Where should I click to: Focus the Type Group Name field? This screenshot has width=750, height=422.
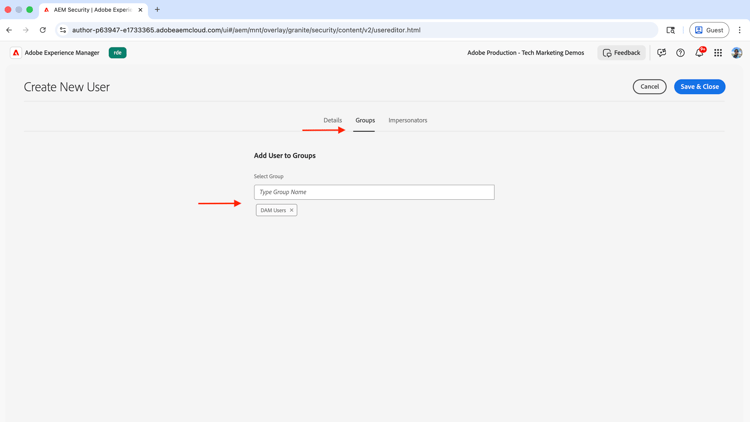(374, 192)
